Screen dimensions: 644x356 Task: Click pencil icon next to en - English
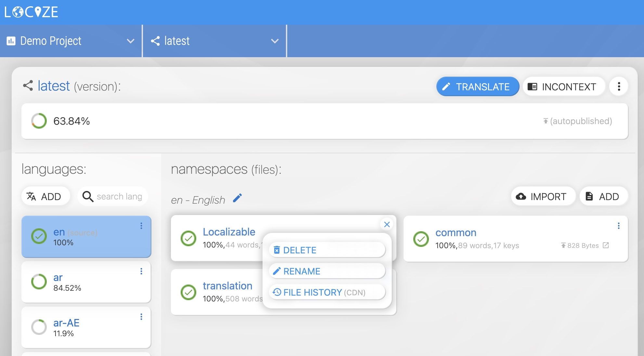238,198
